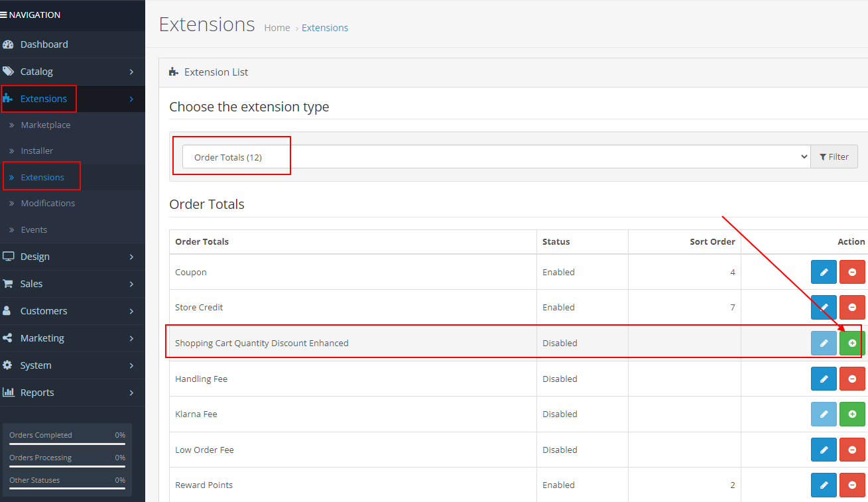Edit the Reward Points extension

coord(824,485)
